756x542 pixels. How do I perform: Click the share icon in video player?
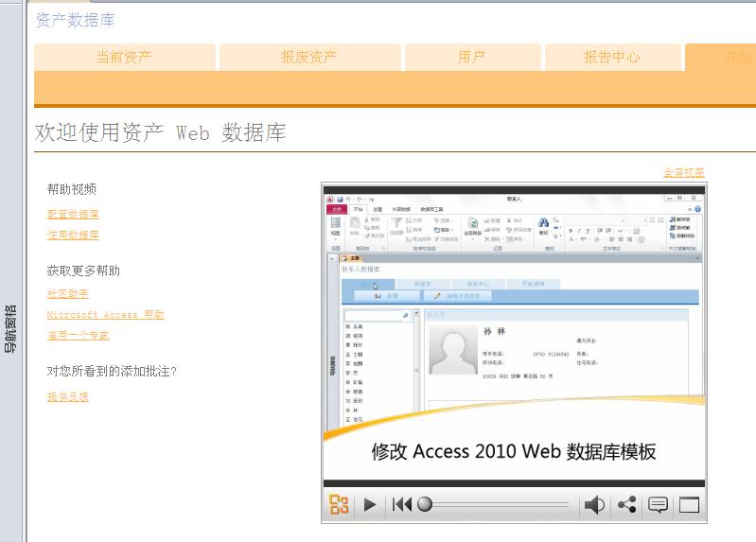[x=626, y=504]
